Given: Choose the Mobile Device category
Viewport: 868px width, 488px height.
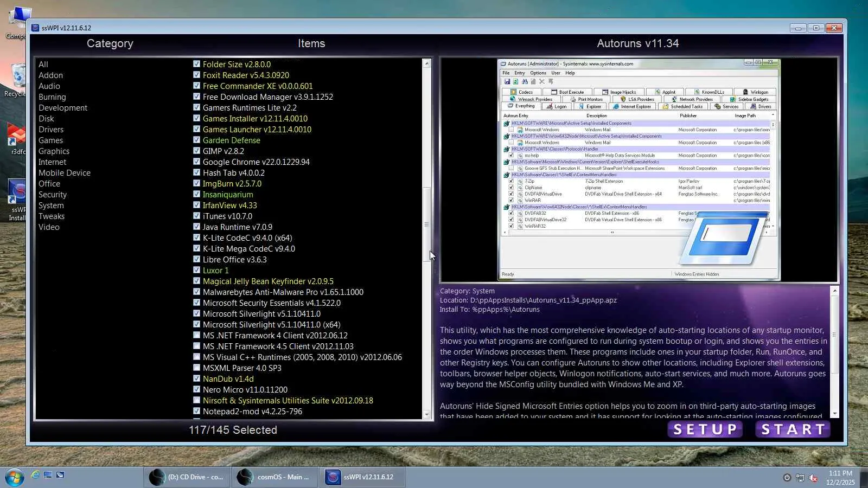Looking at the screenshot, I should click(x=65, y=172).
